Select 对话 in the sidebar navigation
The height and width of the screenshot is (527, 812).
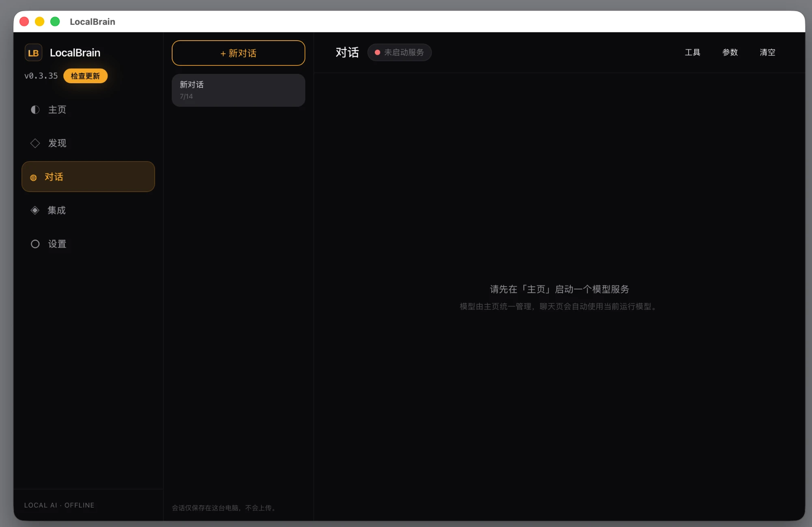pyautogui.click(x=88, y=177)
